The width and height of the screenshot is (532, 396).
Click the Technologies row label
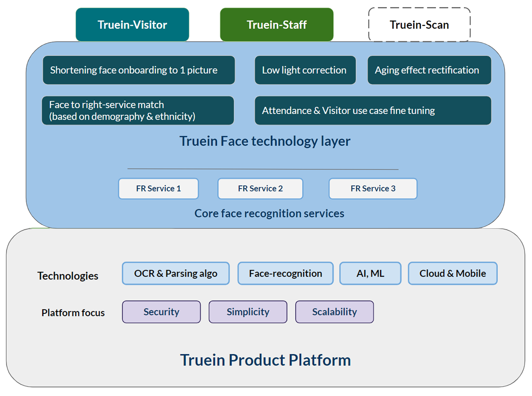coord(68,276)
